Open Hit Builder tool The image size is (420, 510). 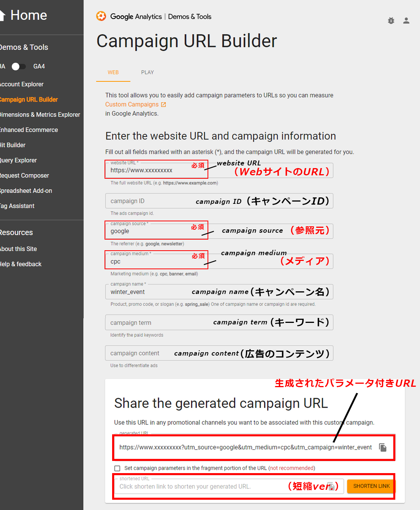pos(13,145)
